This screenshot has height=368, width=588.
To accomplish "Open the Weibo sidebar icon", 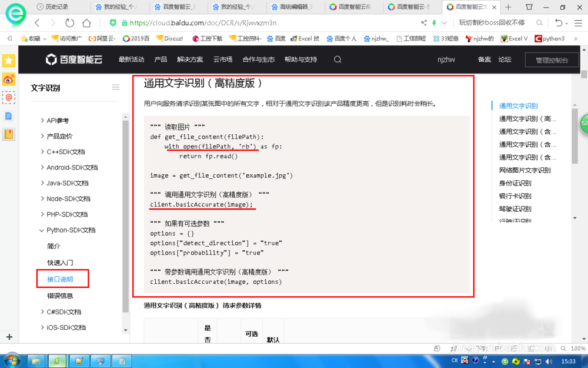I will (x=9, y=79).
